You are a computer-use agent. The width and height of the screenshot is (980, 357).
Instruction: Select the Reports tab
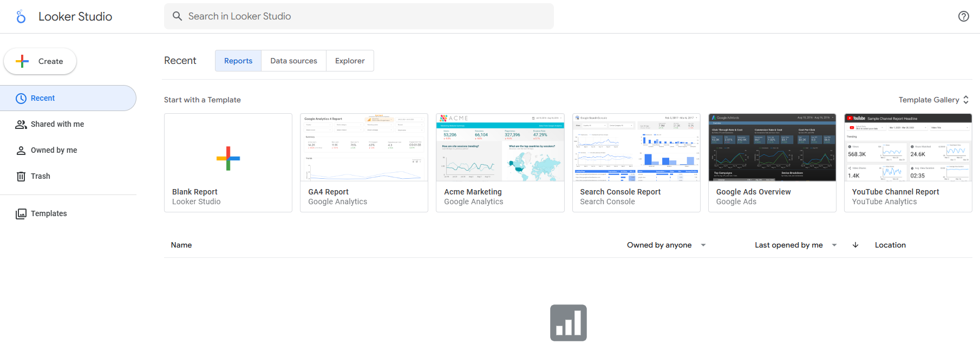[x=238, y=61]
